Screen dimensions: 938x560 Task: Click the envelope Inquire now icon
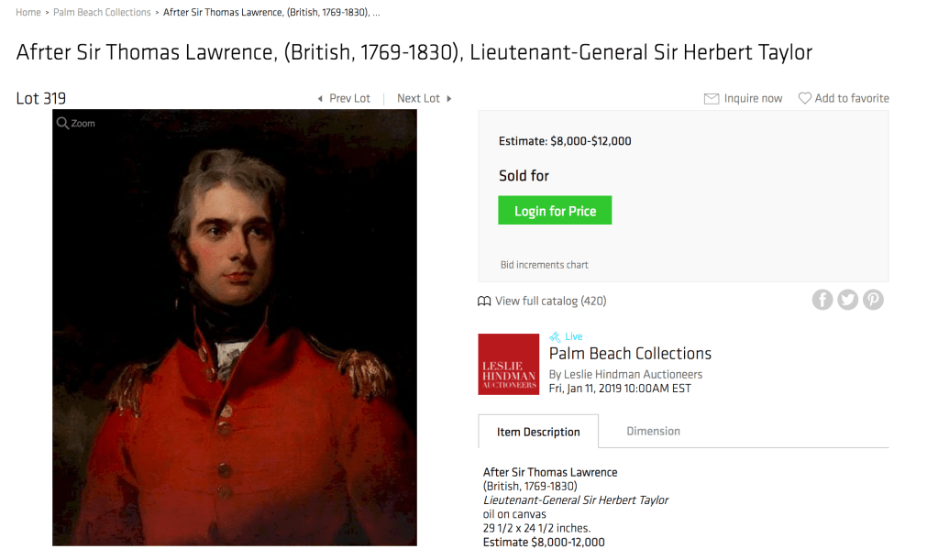pyautogui.click(x=712, y=99)
